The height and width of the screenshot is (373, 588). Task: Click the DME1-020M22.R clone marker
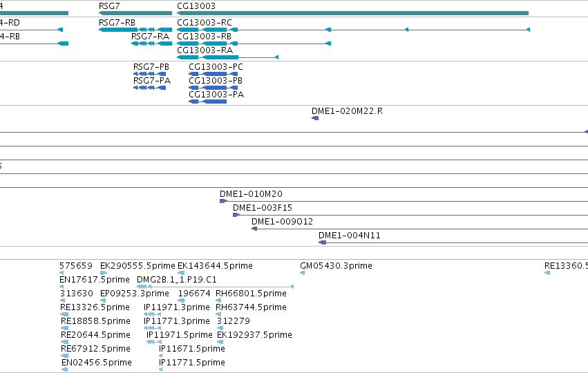315,118
